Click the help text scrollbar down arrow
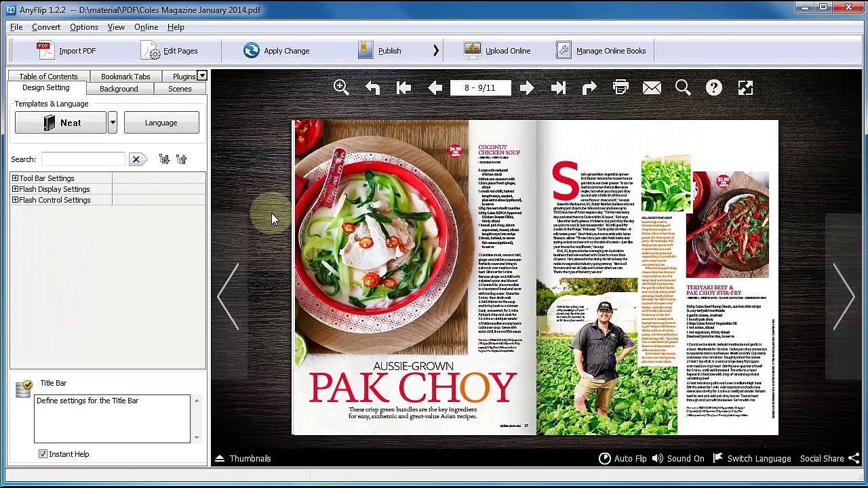 click(197, 437)
